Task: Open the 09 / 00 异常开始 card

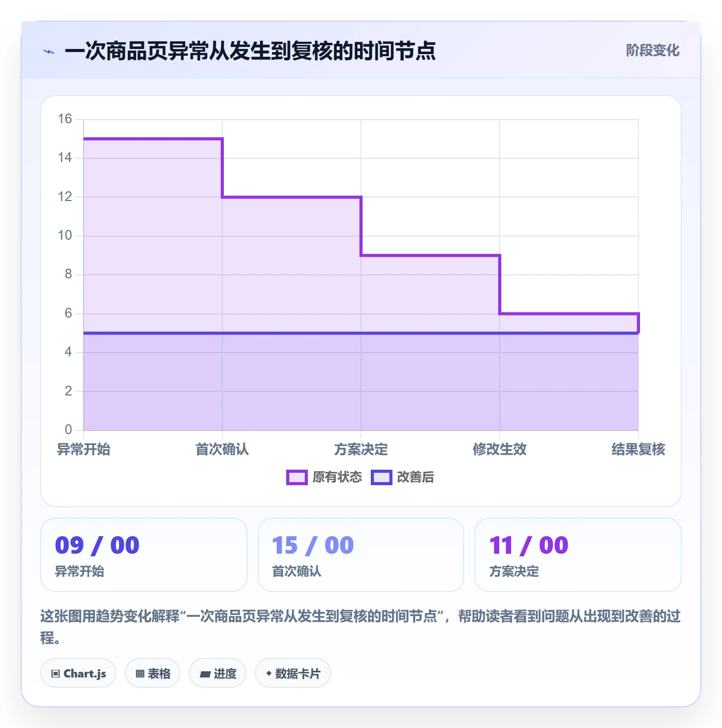Action: 144,555
